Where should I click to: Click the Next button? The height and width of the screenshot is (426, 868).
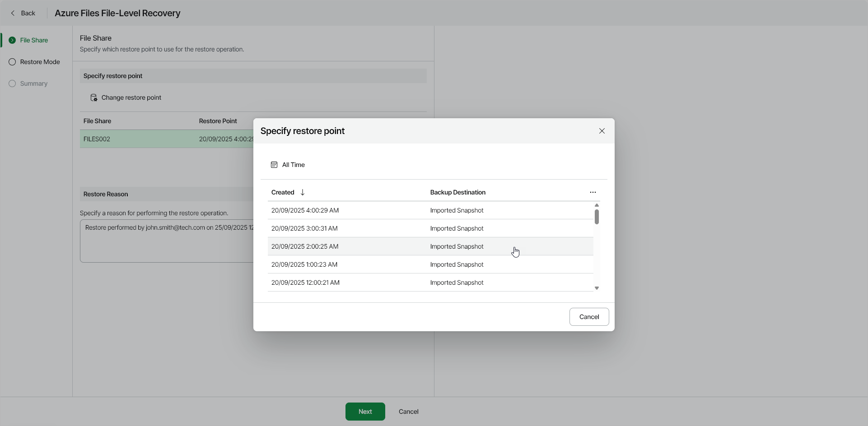coord(364,411)
